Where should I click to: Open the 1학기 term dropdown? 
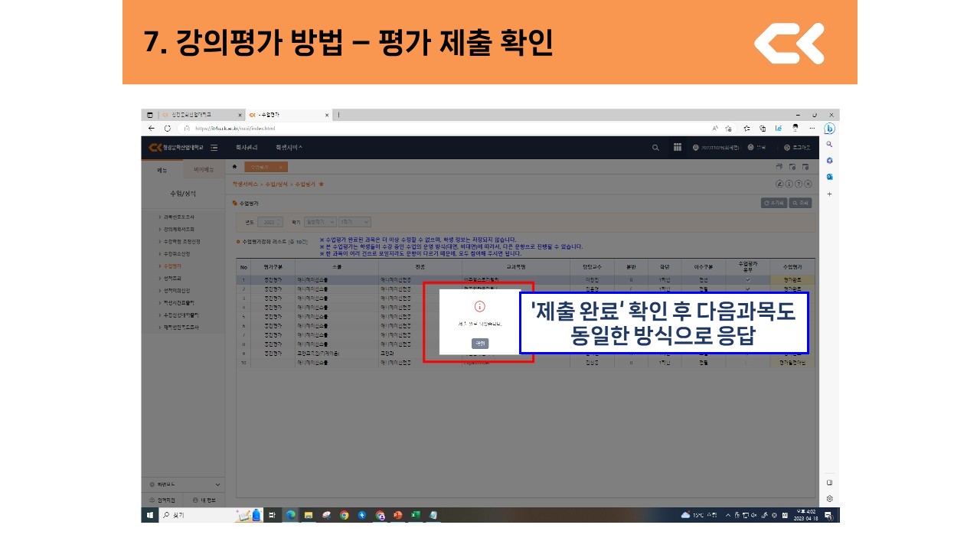354,222
